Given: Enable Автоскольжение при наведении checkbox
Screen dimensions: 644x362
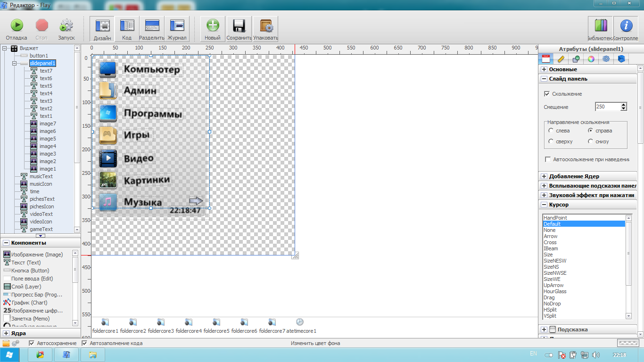Looking at the screenshot, I should (x=548, y=160).
